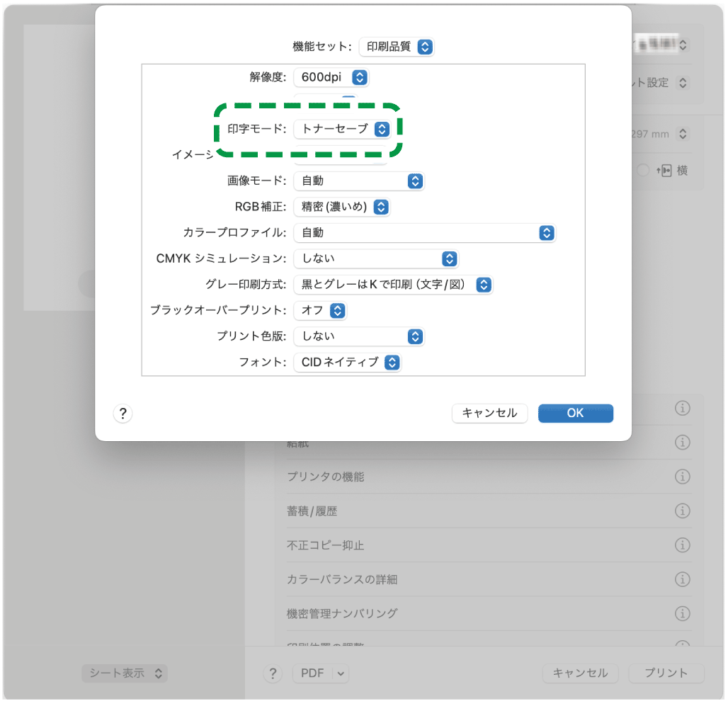Click the info icon next to 給紙
The image size is (728, 706).
(x=683, y=443)
